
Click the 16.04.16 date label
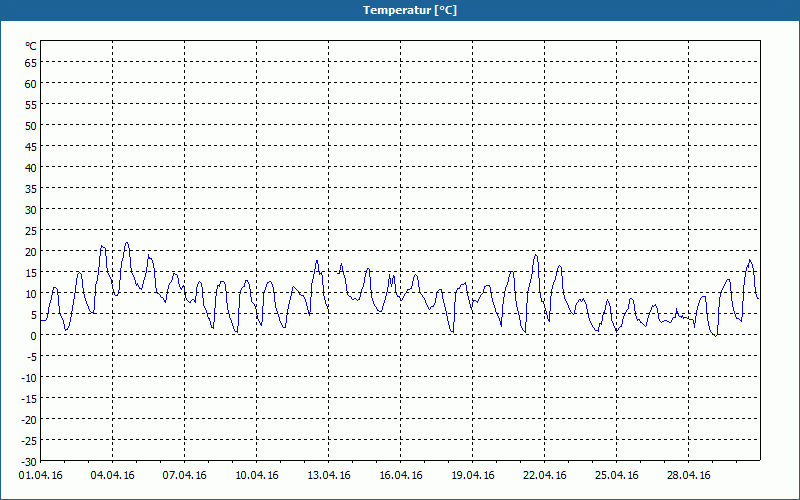pyautogui.click(x=401, y=476)
